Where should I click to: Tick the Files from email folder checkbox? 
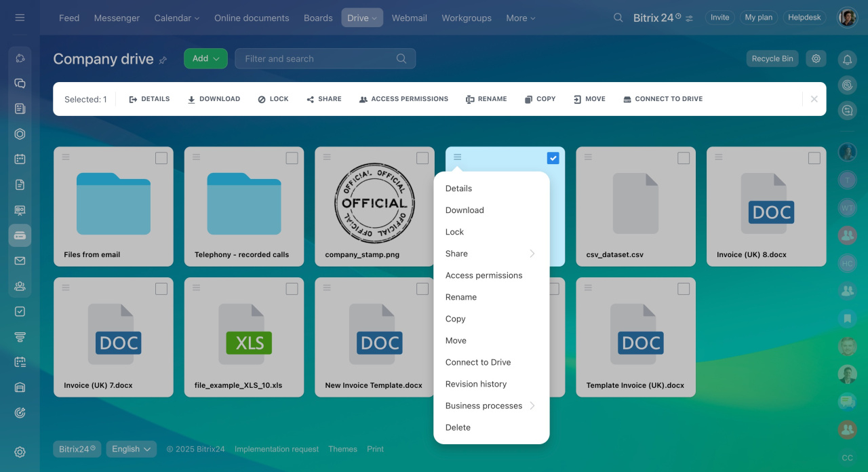coord(161,158)
